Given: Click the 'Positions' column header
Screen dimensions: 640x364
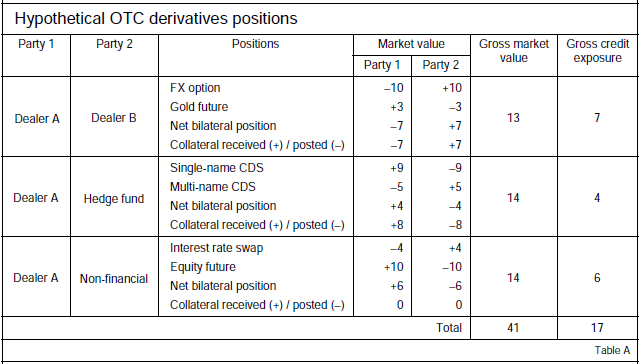Looking at the screenshot, I should pyautogui.click(x=256, y=44).
